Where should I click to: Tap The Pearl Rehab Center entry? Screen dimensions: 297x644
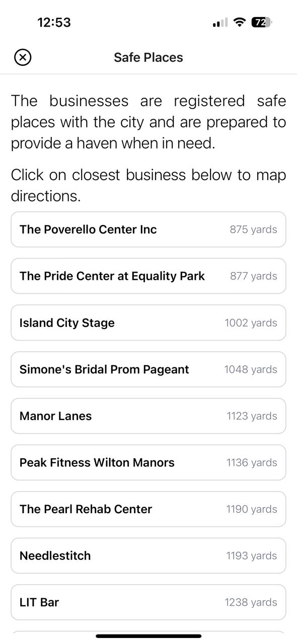pos(148,509)
